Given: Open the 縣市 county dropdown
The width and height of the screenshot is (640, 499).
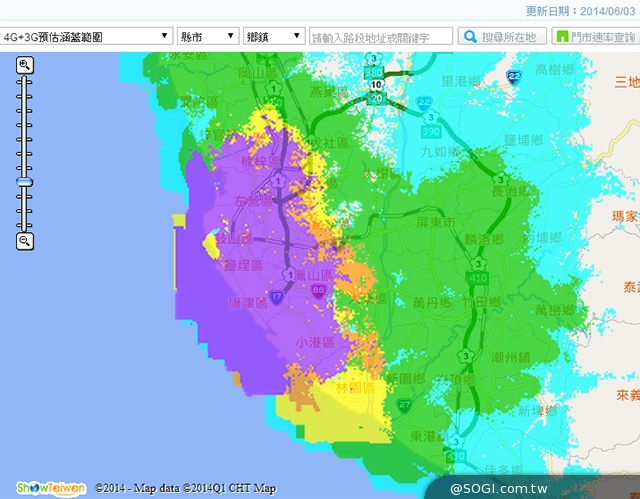Looking at the screenshot, I should 208,36.
